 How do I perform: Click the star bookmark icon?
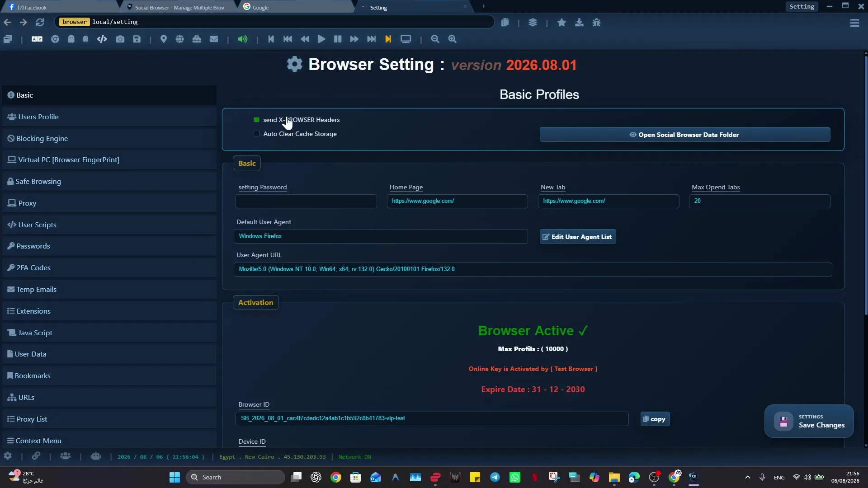(x=562, y=23)
